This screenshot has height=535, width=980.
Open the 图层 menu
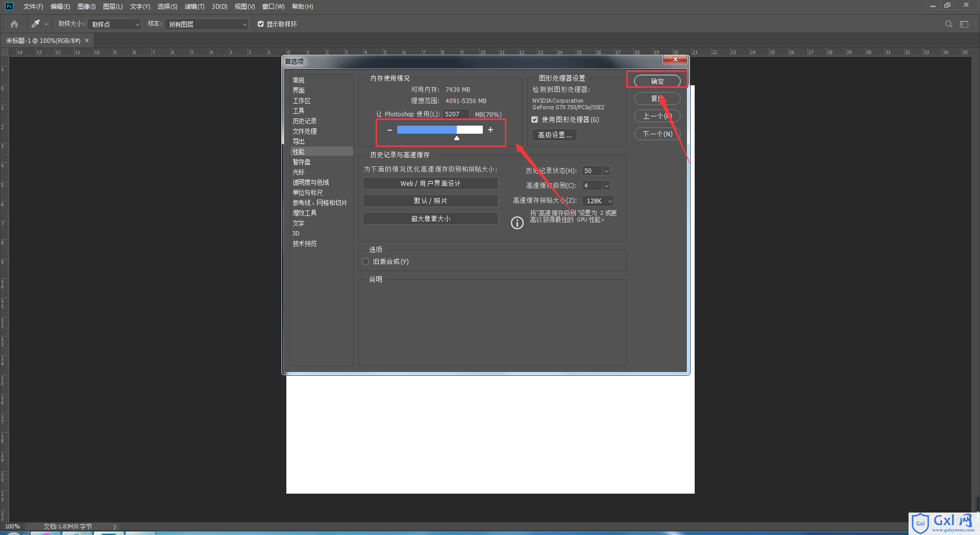pyautogui.click(x=112, y=7)
